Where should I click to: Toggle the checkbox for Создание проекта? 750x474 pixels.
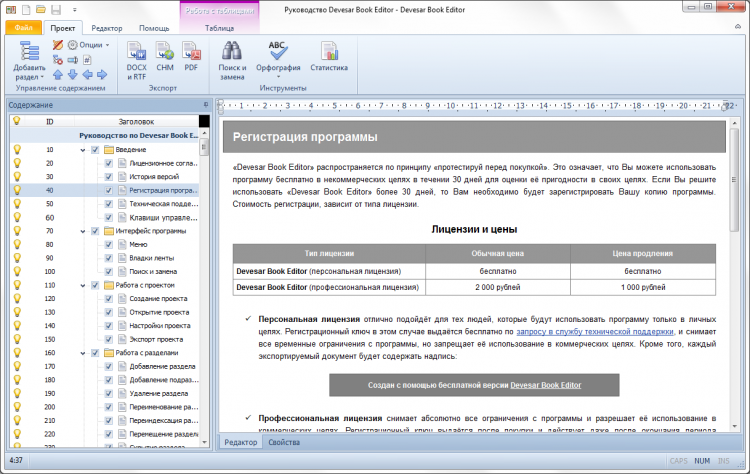click(x=109, y=299)
